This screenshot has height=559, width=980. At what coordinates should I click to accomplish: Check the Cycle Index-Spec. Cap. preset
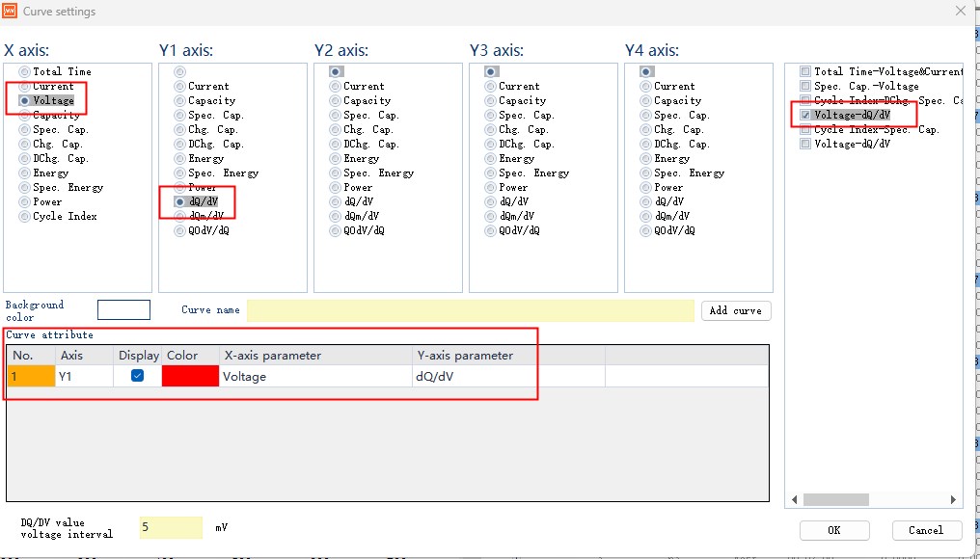[x=805, y=130]
